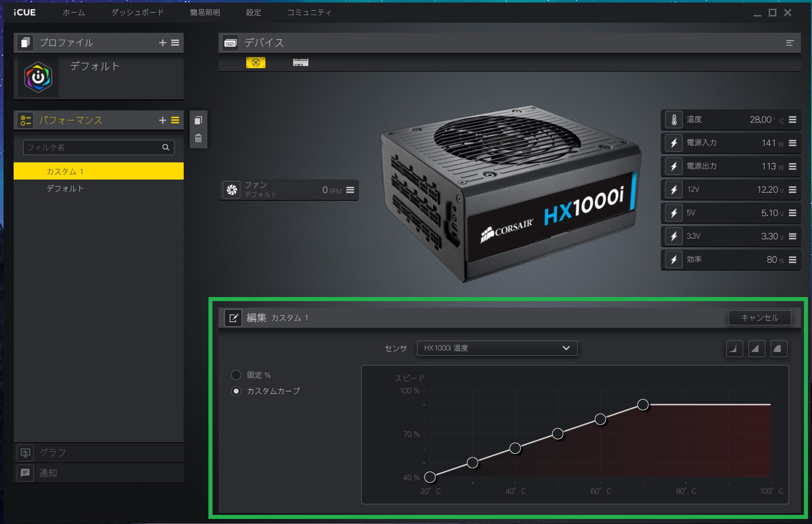Open the グラフ panel

98,453
